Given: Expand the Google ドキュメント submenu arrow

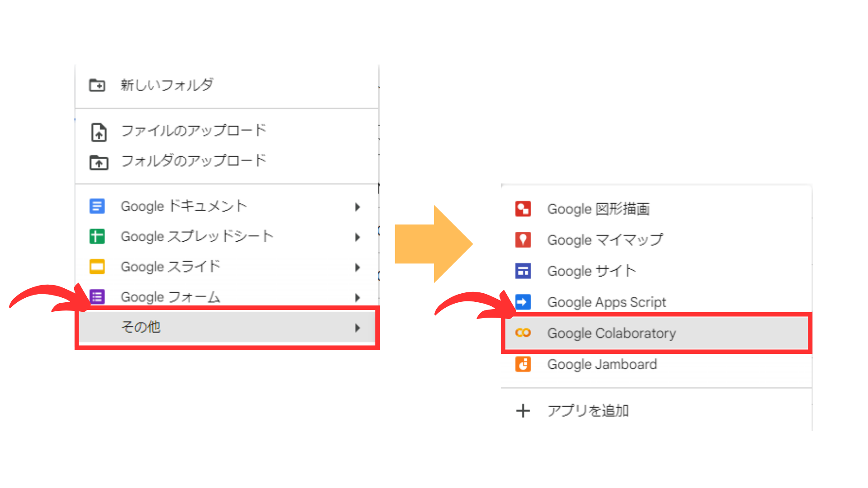Looking at the screenshot, I should pyautogui.click(x=358, y=206).
